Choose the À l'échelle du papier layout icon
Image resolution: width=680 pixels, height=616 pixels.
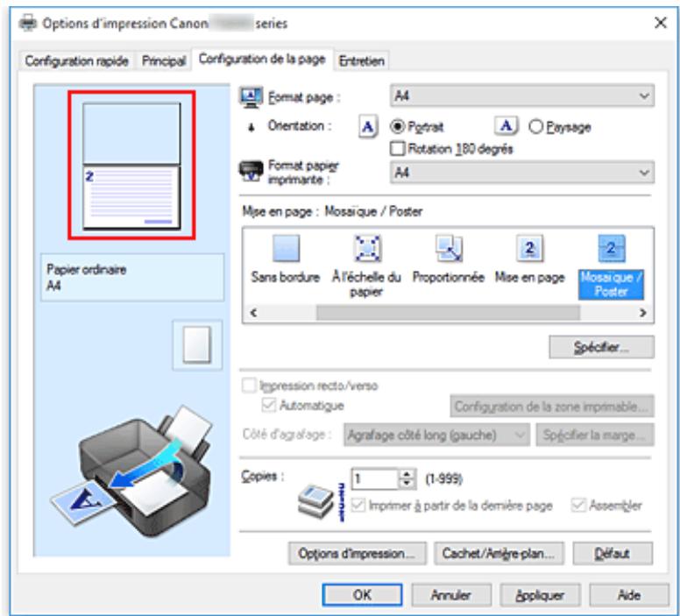click(367, 249)
